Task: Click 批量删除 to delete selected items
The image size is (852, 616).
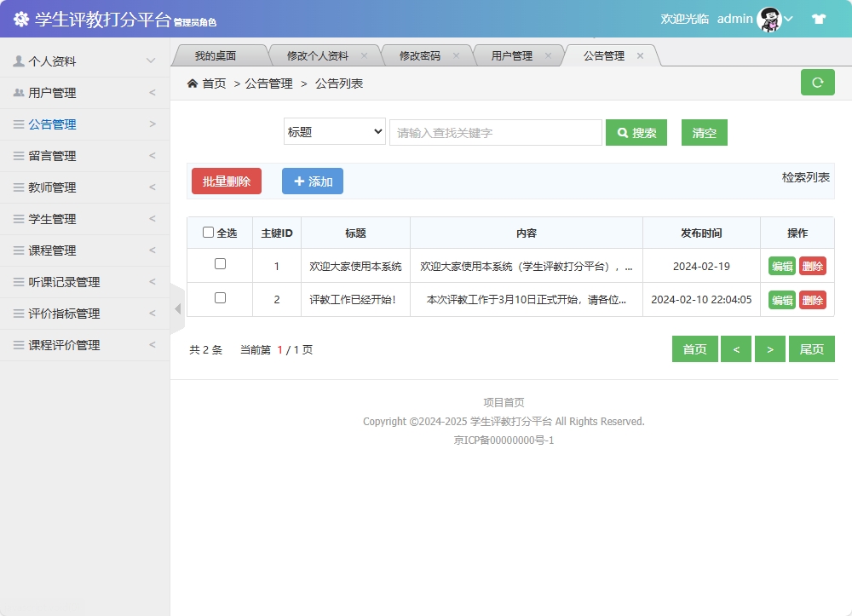Action: tap(226, 181)
